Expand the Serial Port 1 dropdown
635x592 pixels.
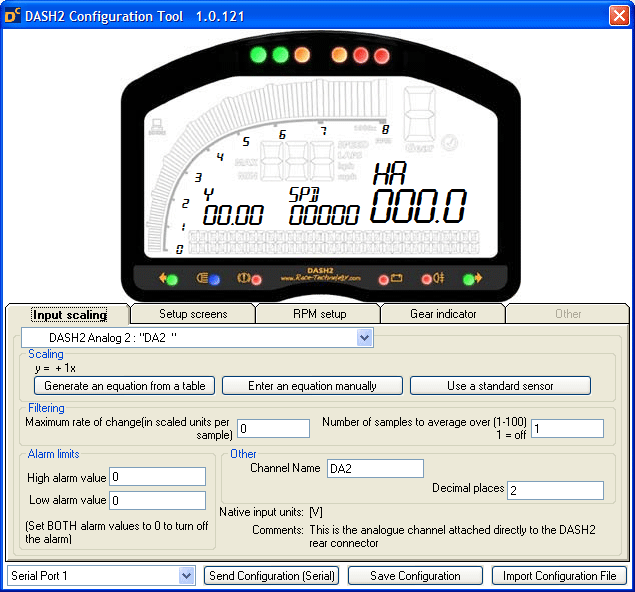pos(186,575)
